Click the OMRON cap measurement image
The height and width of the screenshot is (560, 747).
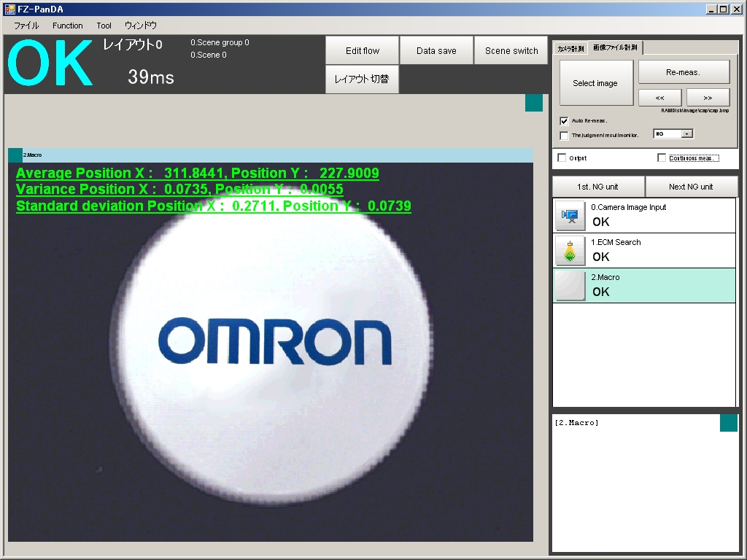pos(271,352)
